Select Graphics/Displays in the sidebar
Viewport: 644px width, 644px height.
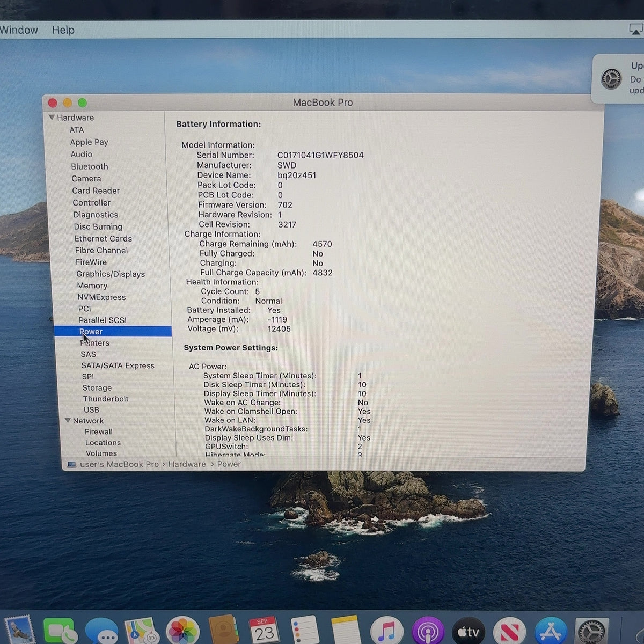click(x=111, y=274)
